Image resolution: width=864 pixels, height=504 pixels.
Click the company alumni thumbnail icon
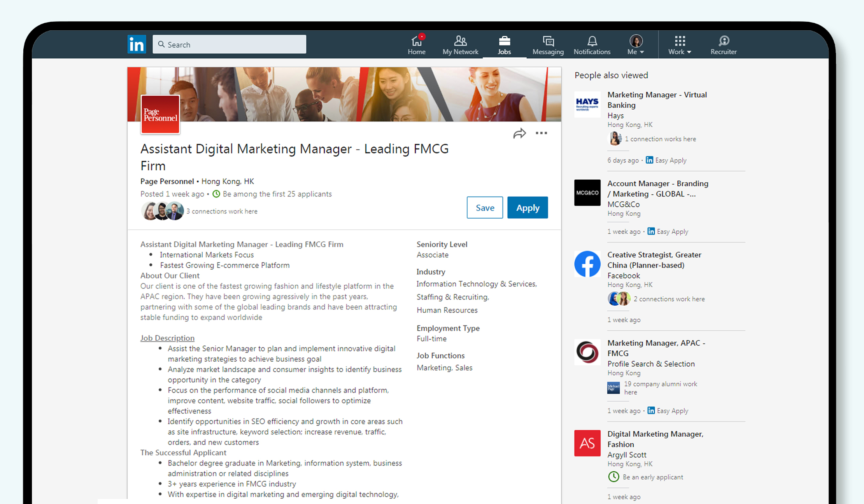[613, 388]
